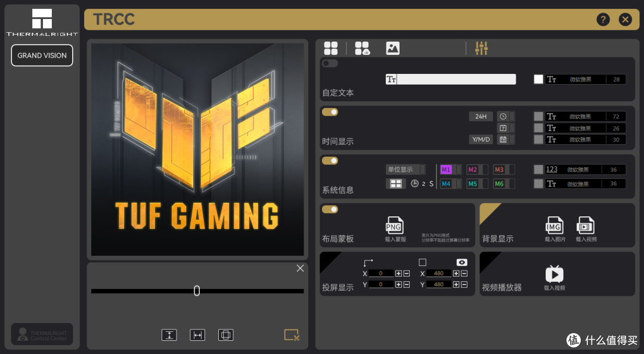The image size is (644, 354).
Task: Decrease the size X 480 value with minus
Action: click(464, 274)
